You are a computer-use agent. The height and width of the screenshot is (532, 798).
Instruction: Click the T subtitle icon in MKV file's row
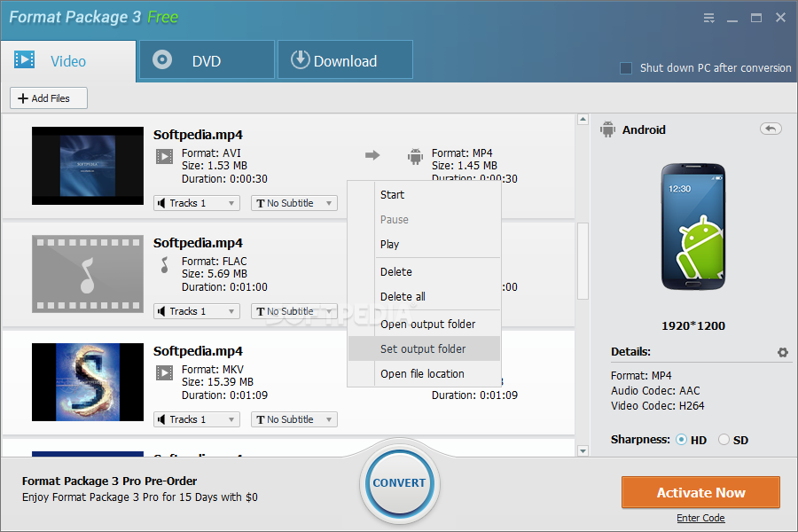[x=261, y=420]
